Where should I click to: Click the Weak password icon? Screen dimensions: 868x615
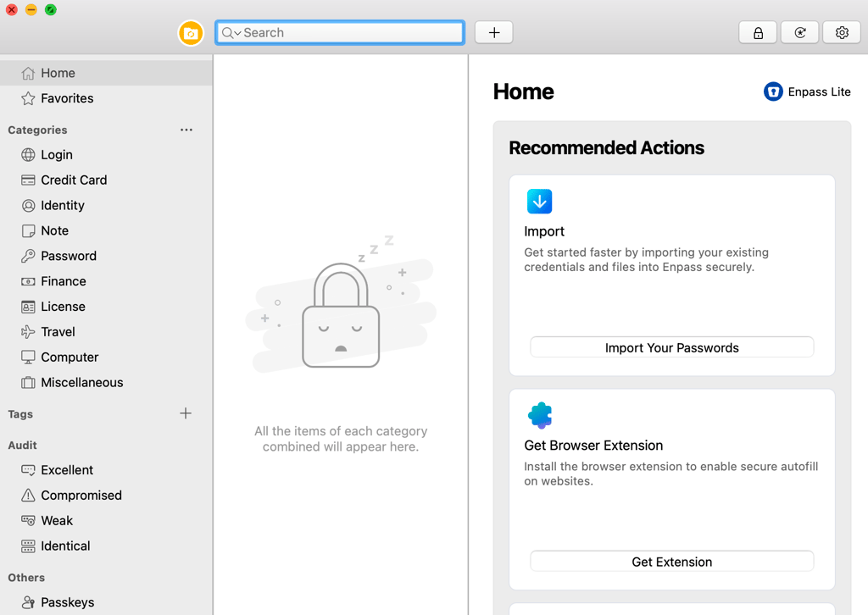[x=28, y=520]
